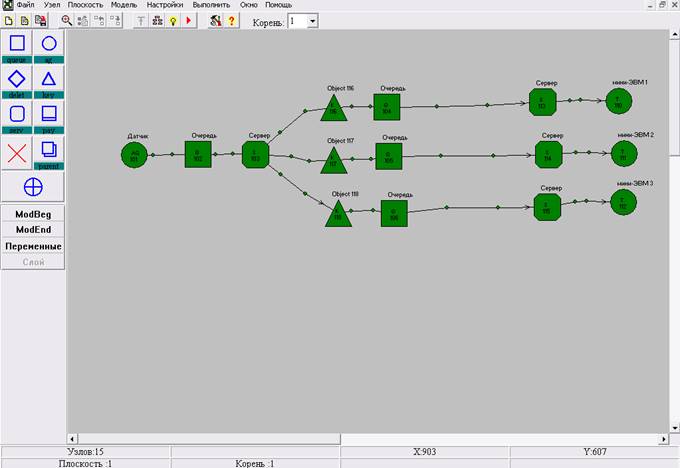Select the circle 'ag' node tool
This screenshot has height=468, width=680.
[x=49, y=44]
